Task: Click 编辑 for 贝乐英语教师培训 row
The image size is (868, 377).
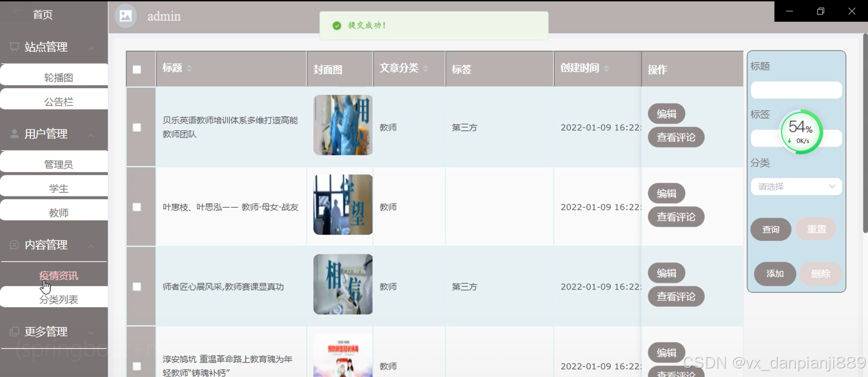Action: pos(666,114)
